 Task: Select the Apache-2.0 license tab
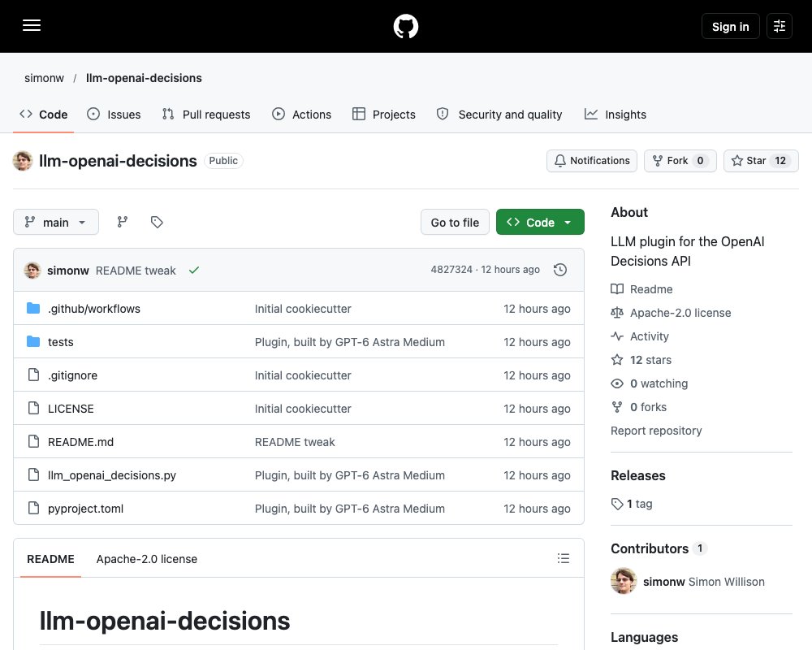pos(146,559)
